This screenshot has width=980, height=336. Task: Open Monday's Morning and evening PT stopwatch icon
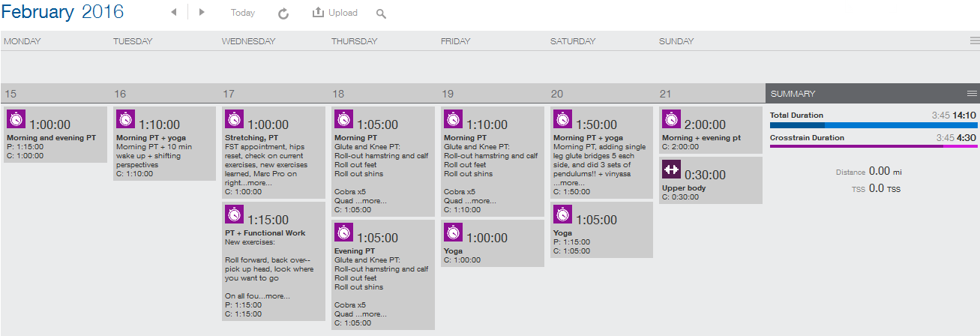click(16, 120)
